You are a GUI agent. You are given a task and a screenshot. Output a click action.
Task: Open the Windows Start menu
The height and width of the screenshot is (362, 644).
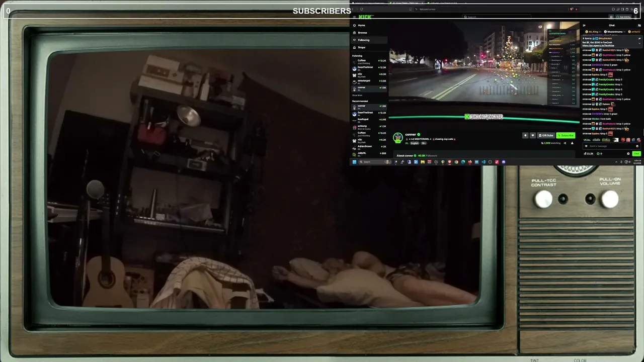(x=354, y=162)
